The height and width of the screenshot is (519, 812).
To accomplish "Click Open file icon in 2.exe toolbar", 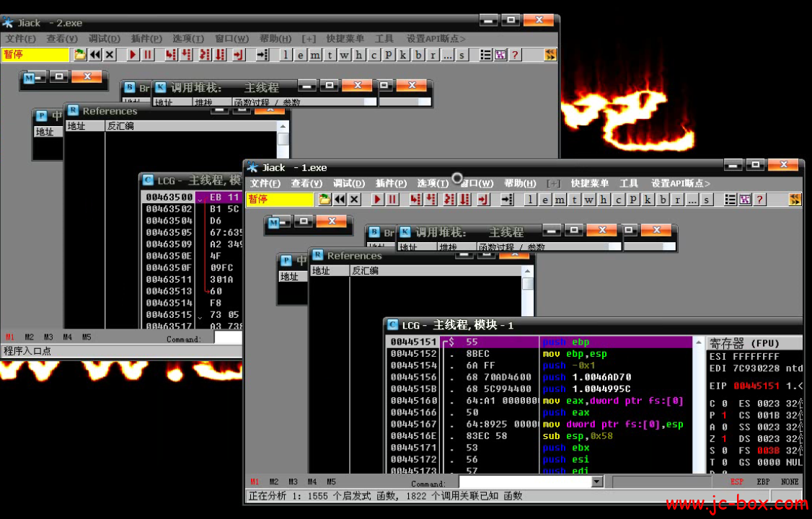I will pos(80,55).
